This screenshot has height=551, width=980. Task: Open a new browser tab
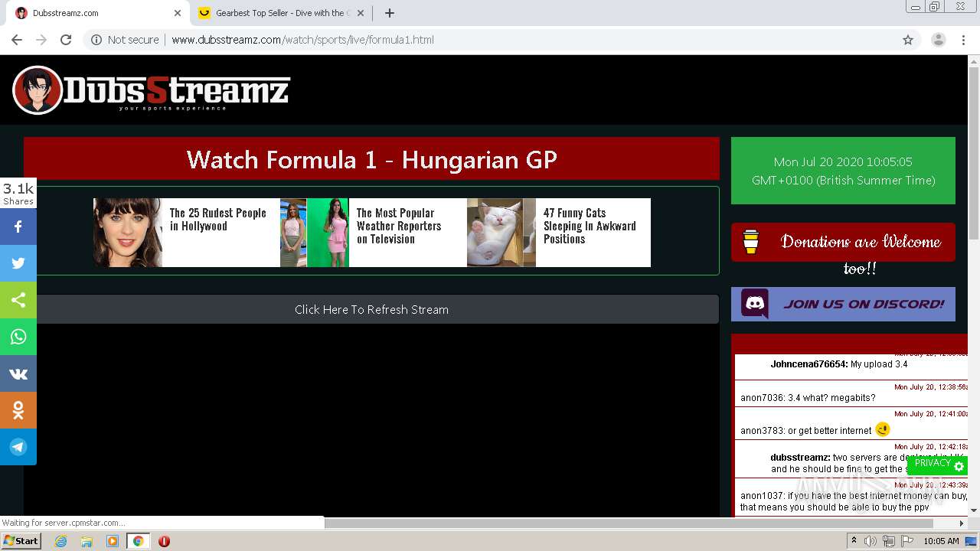click(390, 13)
